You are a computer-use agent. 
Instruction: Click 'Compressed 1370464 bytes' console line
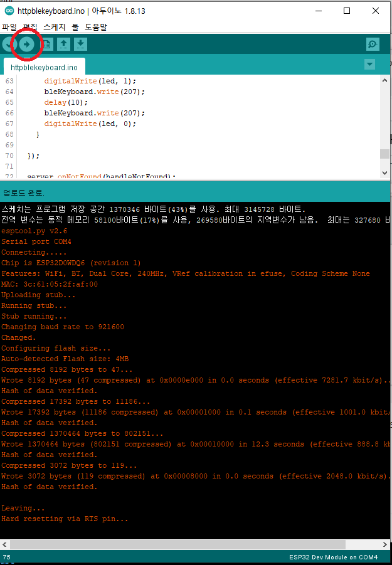click(82, 433)
